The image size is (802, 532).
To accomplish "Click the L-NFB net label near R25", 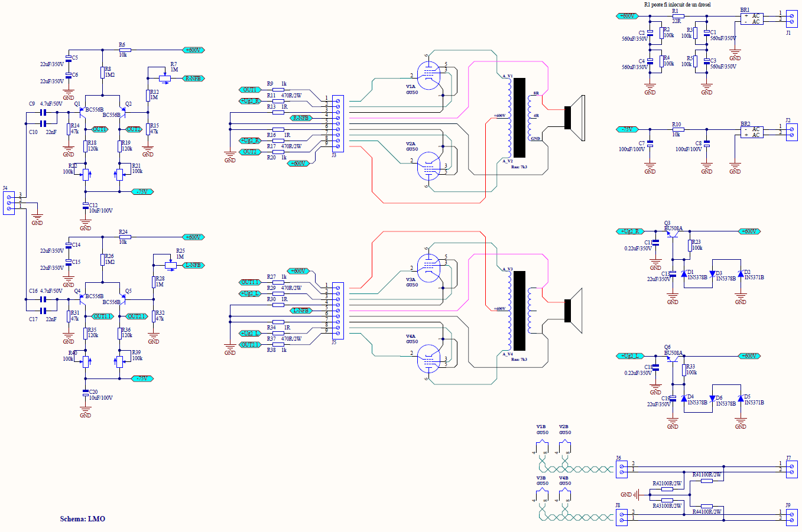I will point(193,265).
